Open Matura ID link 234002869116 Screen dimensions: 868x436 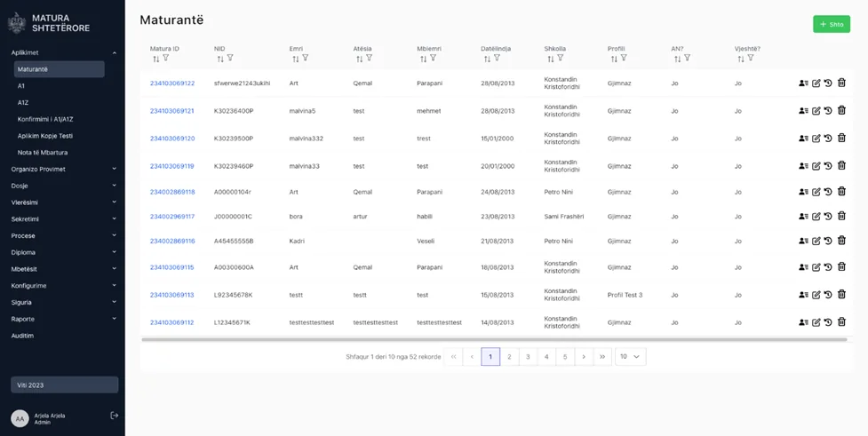pos(172,242)
